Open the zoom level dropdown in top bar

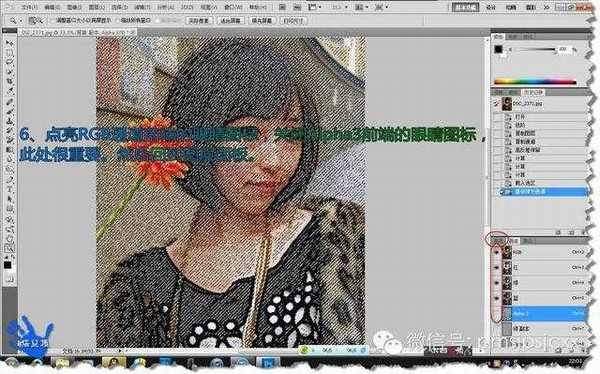pyautogui.click(x=339, y=7)
